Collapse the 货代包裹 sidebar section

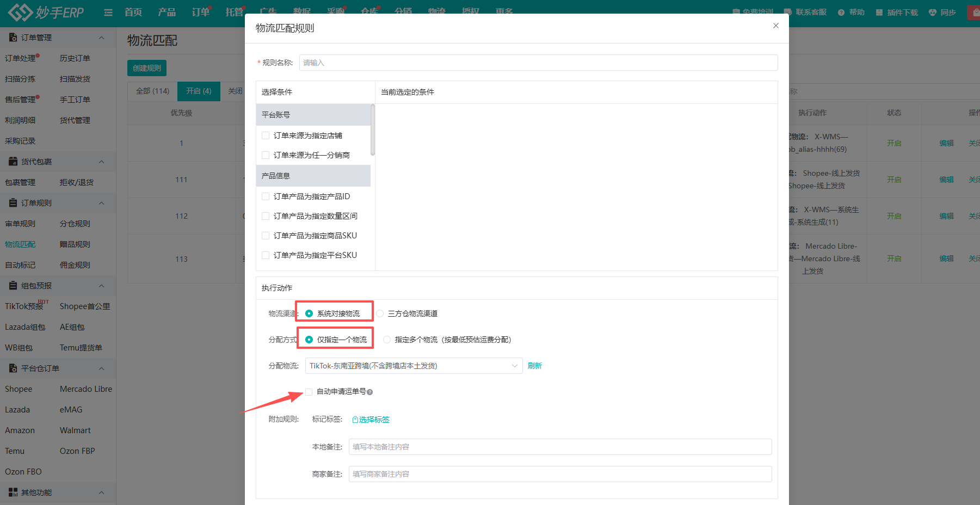click(x=101, y=162)
